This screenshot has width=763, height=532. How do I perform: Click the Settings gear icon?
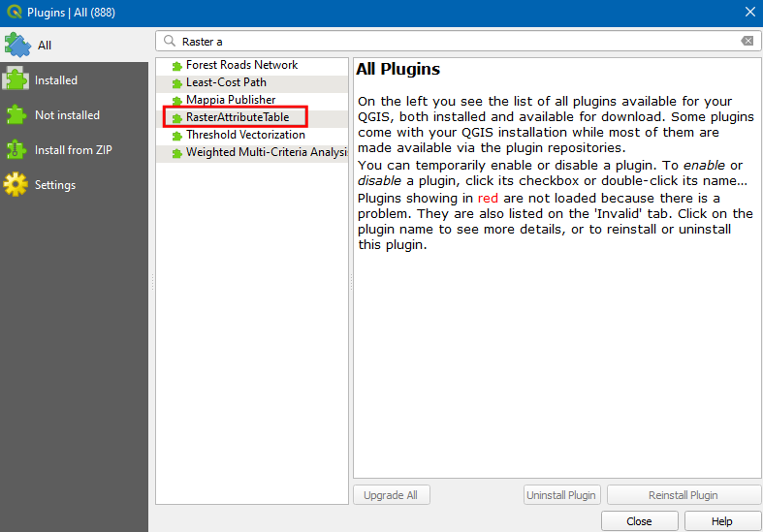pos(17,185)
